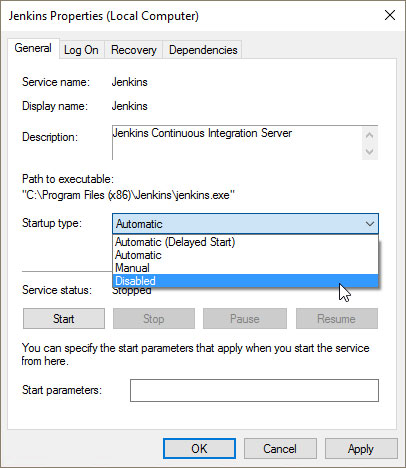
Task: Click the Path to executable label
Action: [68, 179]
